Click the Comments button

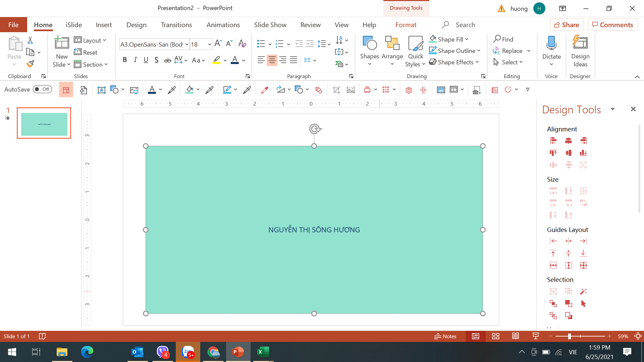point(613,25)
